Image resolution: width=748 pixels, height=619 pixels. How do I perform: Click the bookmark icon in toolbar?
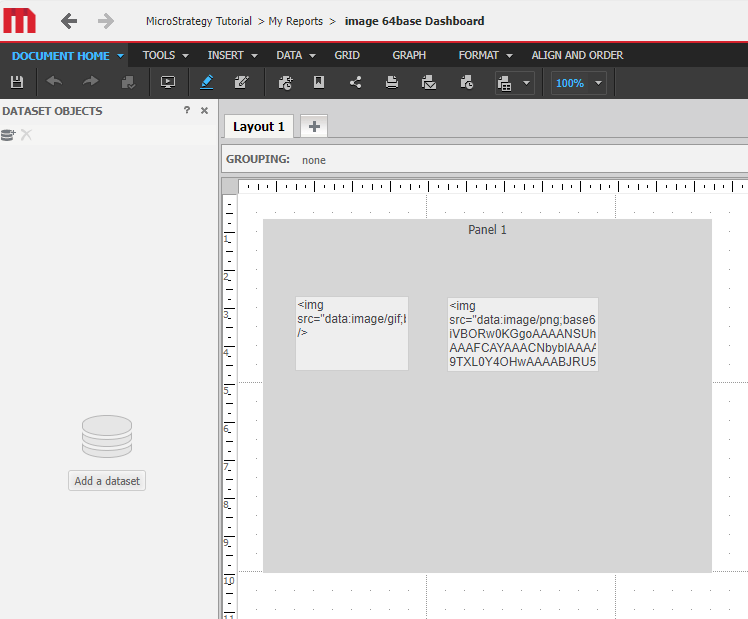pos(319,83)
